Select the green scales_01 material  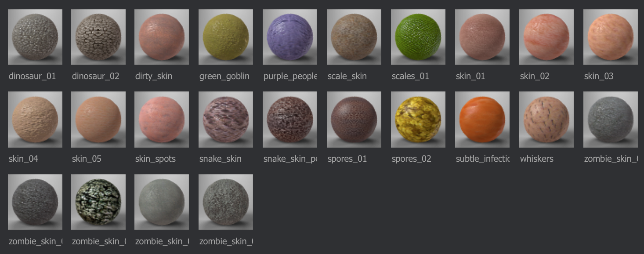(418, 37)
